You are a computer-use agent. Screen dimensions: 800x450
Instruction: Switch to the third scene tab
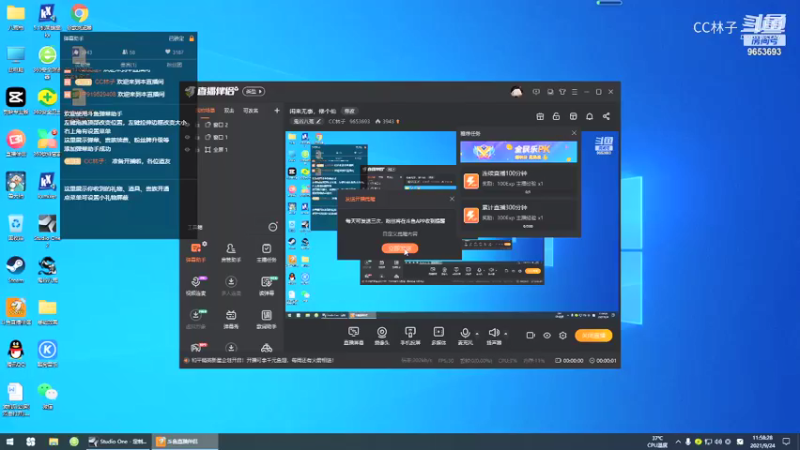point(251,111)
